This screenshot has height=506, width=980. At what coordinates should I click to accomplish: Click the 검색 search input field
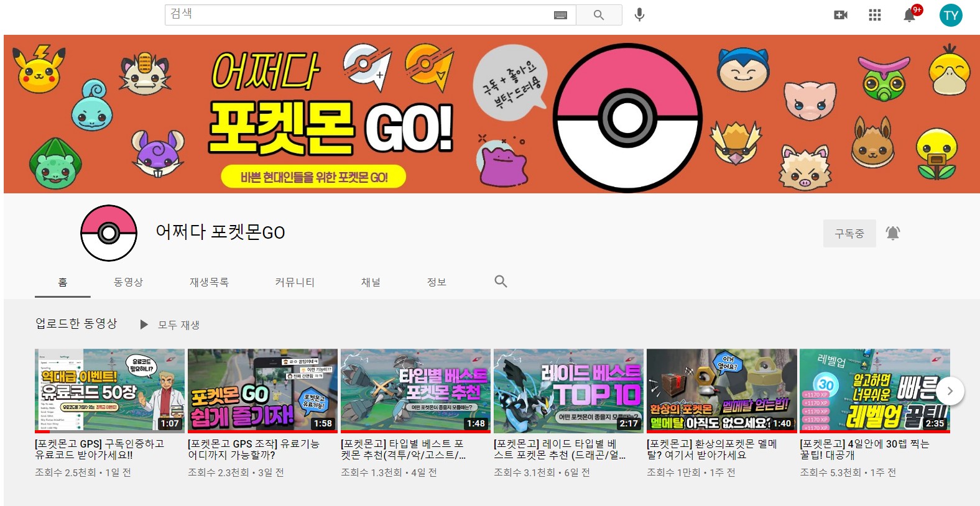click(x=359, y=14)
